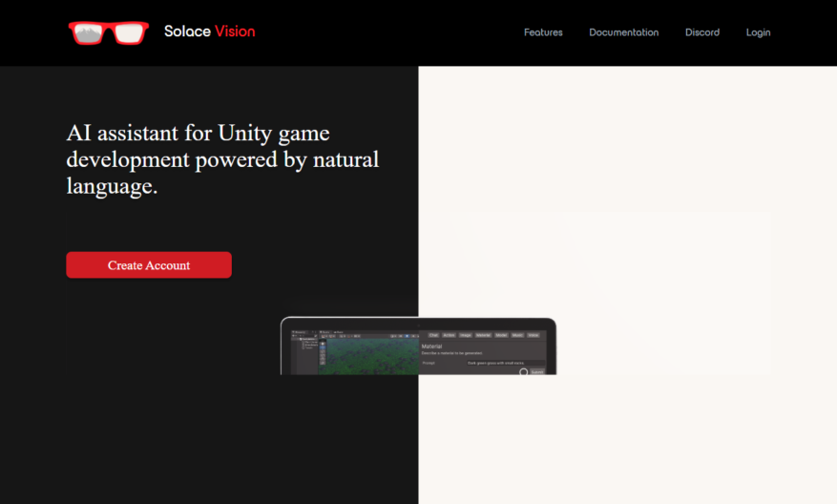Open the Features nav link
Viewport: 837px width, 504px height.
click(x=543, y=32)
